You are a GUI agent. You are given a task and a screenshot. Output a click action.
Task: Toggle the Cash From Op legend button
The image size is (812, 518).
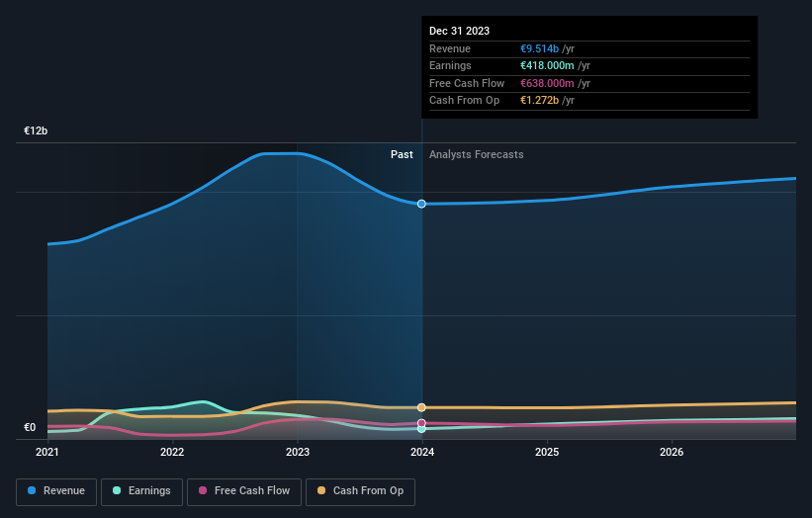click(x=360, y=491)
